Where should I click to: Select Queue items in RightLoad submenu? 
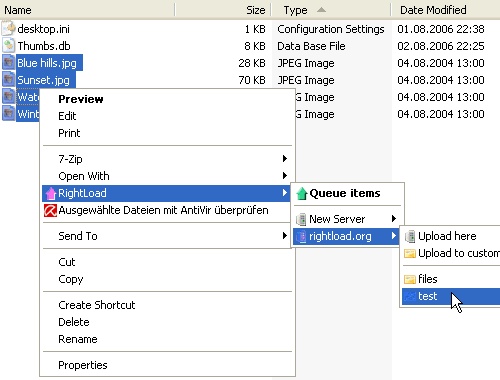coord(348,193)
